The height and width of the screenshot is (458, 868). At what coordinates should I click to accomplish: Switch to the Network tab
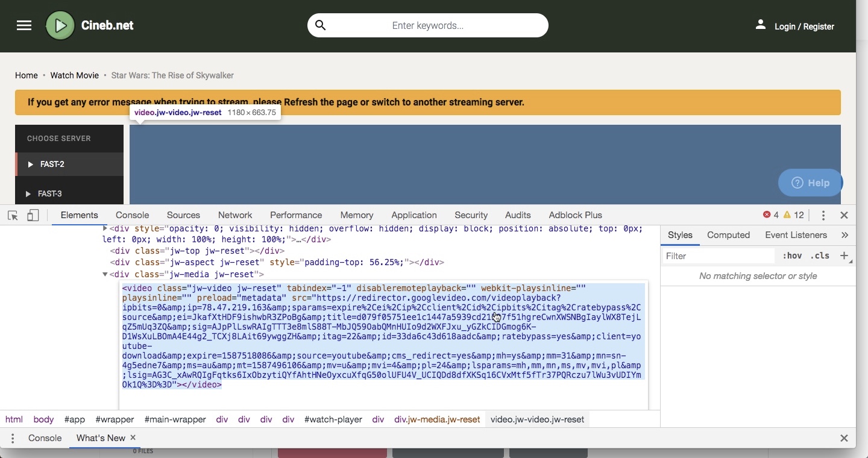click(x=235, y=215)
